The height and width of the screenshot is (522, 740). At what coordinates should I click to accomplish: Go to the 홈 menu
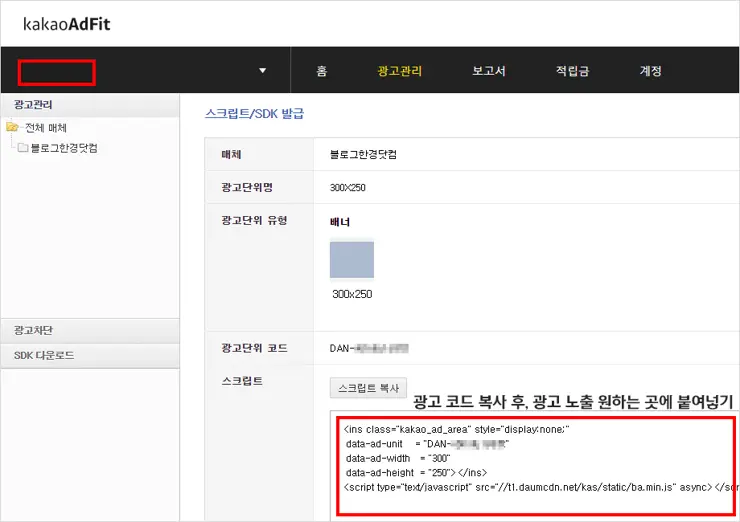(321, 71)
